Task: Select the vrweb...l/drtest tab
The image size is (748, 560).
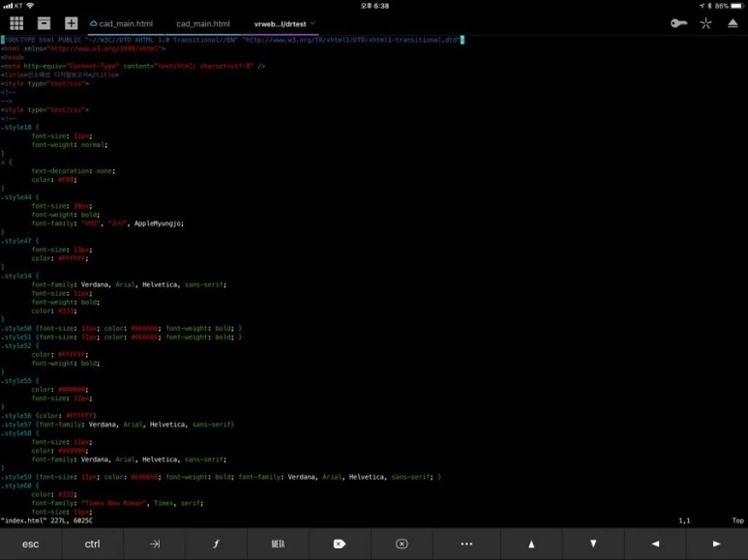Action: pos(280,24)
